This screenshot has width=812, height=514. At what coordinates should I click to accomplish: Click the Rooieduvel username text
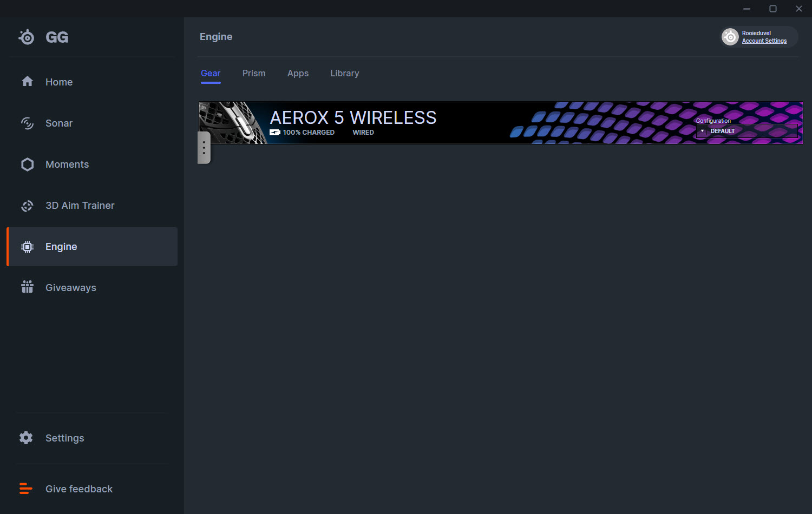pyautogui.click(x=756, y=34)
